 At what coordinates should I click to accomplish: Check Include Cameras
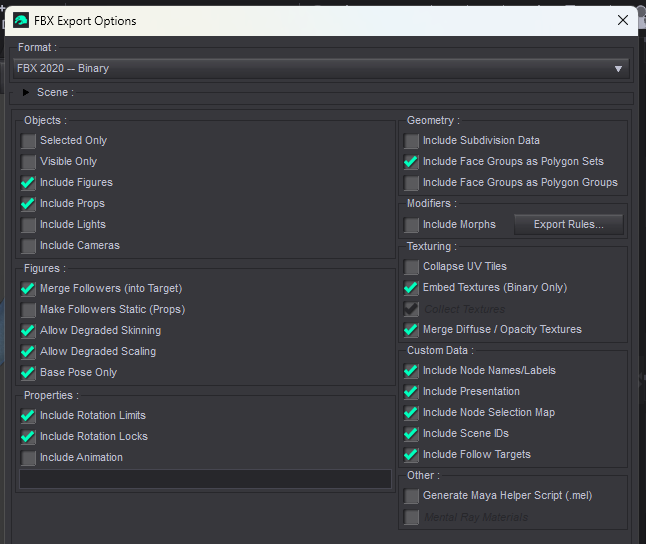pyautogui.click(x=28, y=246)
